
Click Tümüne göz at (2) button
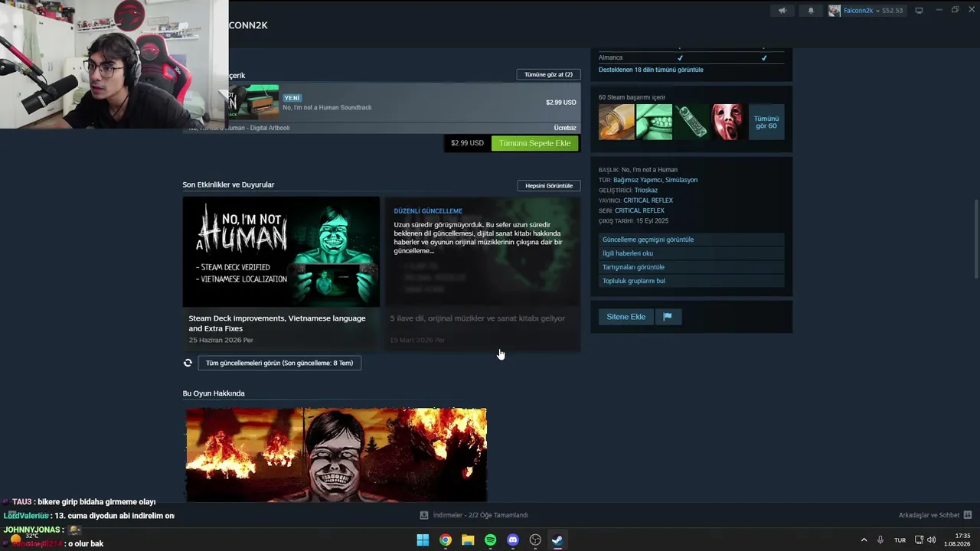click(x=549, y=74)
